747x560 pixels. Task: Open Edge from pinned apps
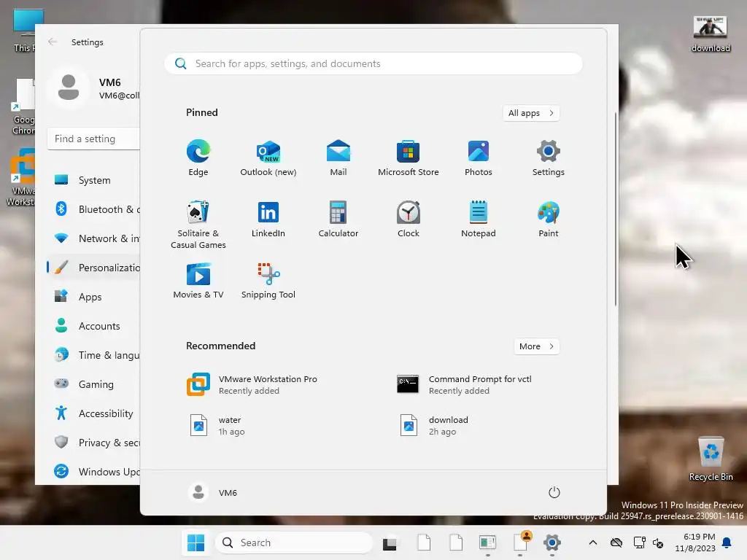[x=198, y=158]
